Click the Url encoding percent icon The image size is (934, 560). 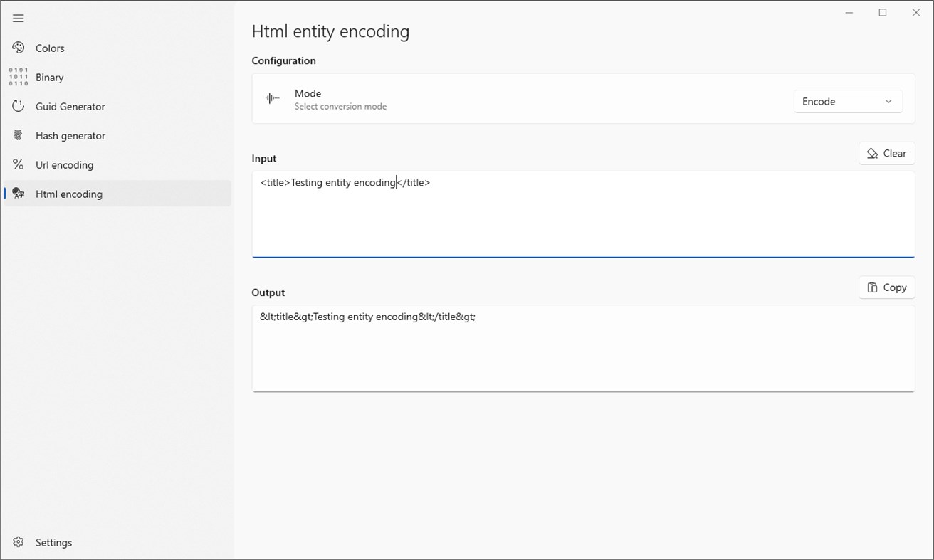click(19, 164)
